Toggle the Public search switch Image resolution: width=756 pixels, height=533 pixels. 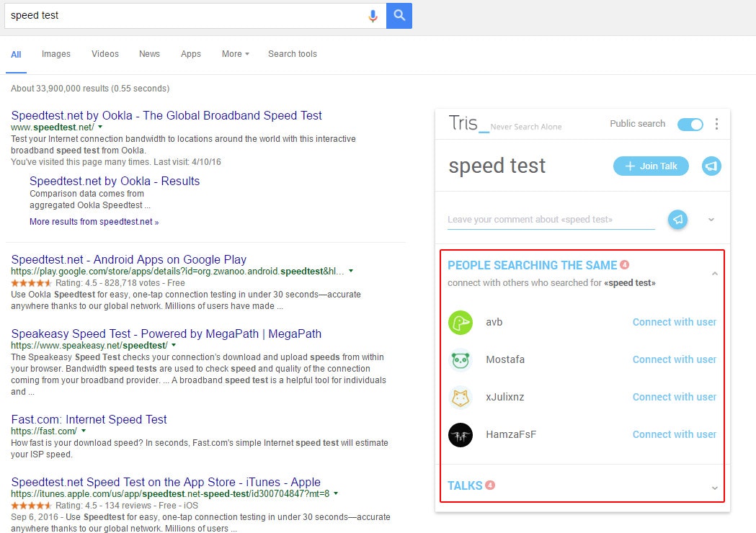[690, 125]
